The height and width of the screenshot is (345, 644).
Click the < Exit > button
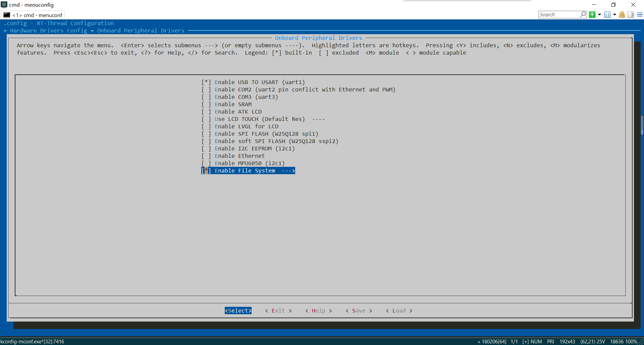(278, 310)
